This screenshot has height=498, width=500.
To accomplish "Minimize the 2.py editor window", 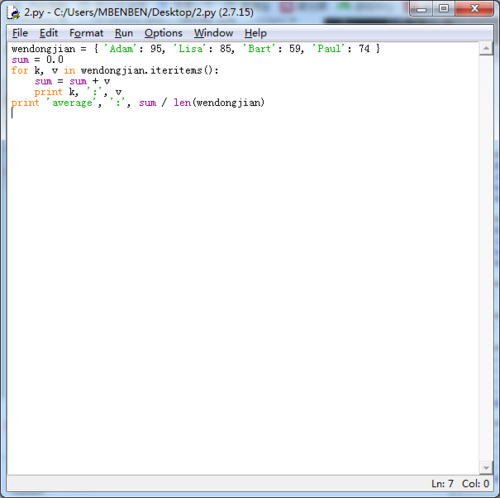I will (421, 9).
